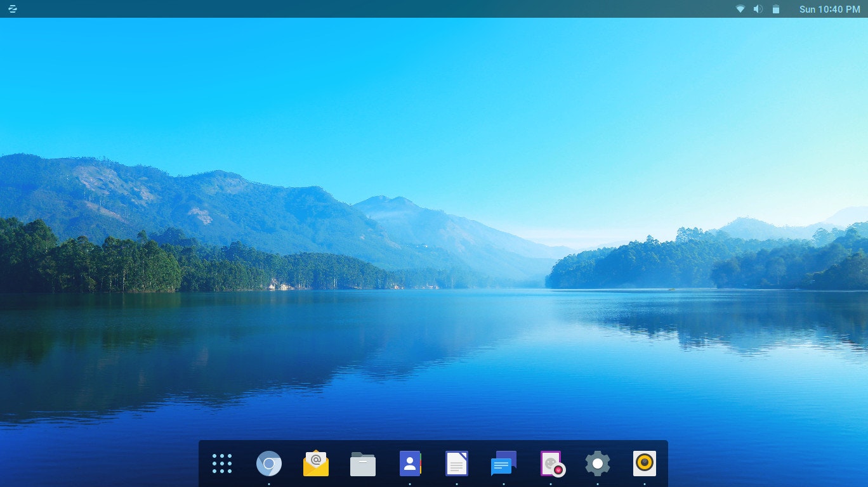Open the Files application
868x487 pixels.
363,464
